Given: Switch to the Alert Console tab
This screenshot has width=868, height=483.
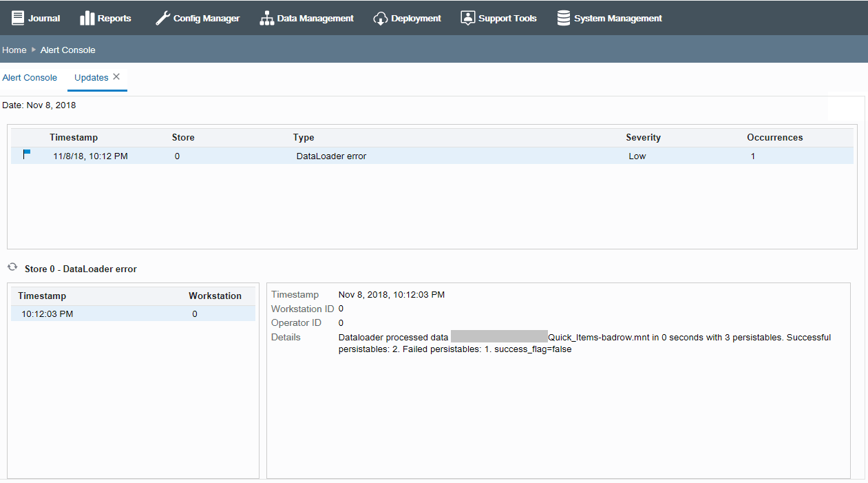Looking at the screenshot, I should click(30, 78).
